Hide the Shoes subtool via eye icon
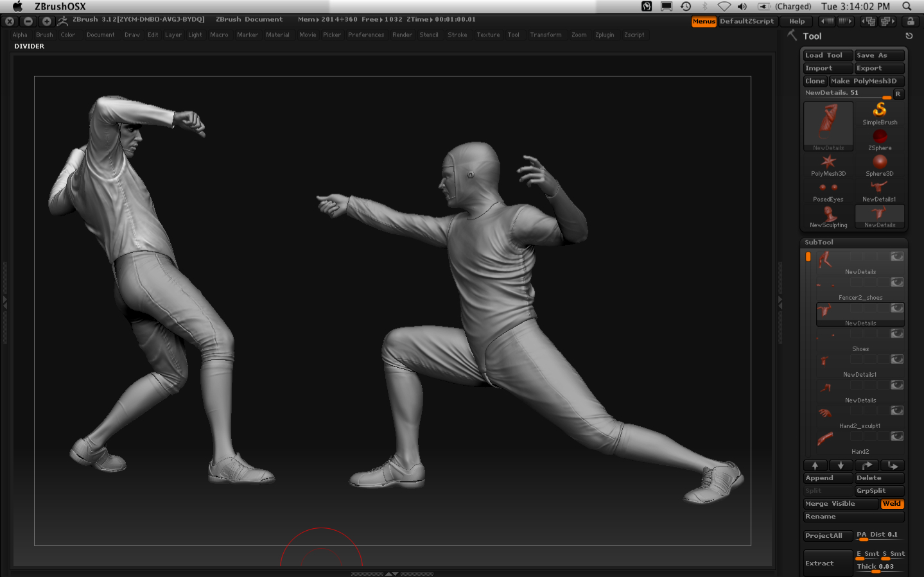The height and width of the screenshot is (577, 924). [x=897, y=334]
